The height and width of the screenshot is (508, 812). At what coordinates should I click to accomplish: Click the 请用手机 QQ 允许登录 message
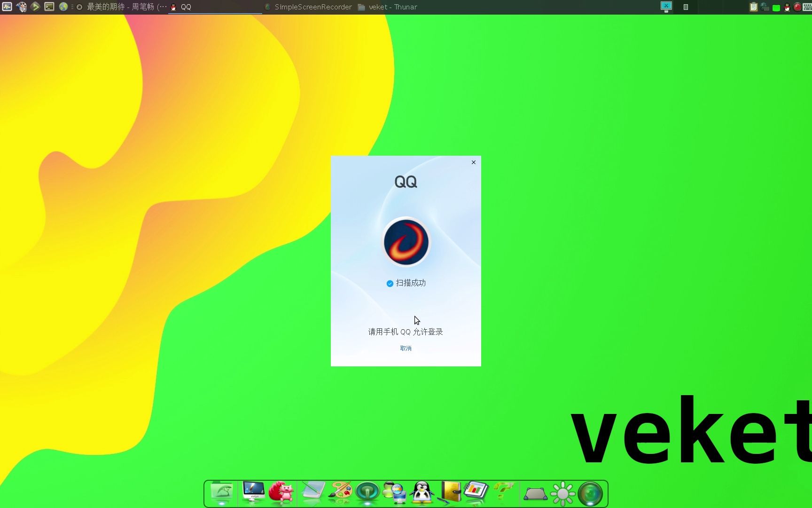[406, 332]
